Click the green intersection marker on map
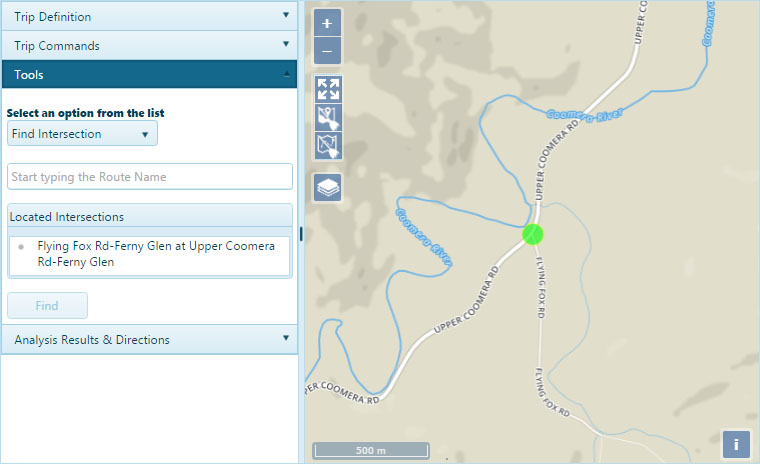This screenshot has width=760, height=464. (x=534, y=234)
